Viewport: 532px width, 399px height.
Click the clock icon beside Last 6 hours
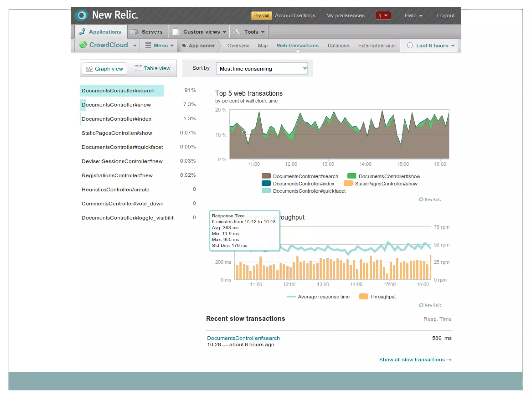coord(410,45)
